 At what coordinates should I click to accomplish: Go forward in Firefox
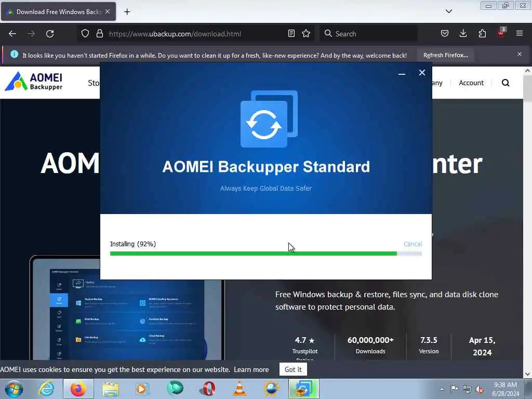point(31,34)
